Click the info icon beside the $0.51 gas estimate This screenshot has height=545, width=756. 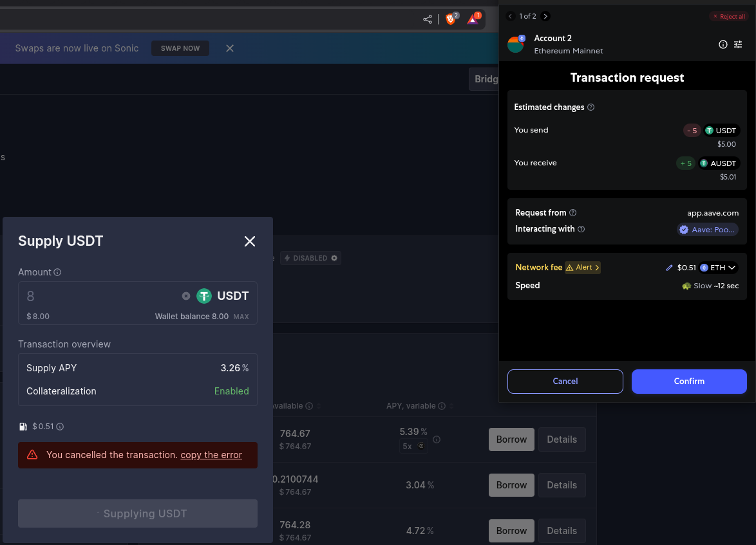click(x=60, y=427)
